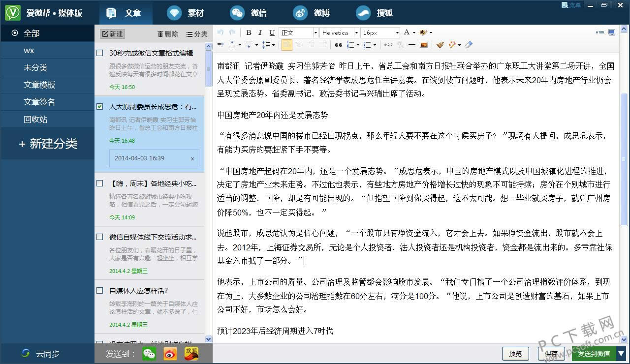Click the 新建 article button

112,34
